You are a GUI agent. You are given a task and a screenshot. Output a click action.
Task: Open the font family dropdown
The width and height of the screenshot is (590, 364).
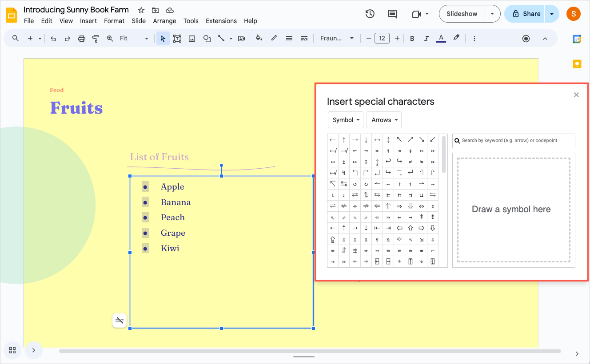tap(337, 39)
